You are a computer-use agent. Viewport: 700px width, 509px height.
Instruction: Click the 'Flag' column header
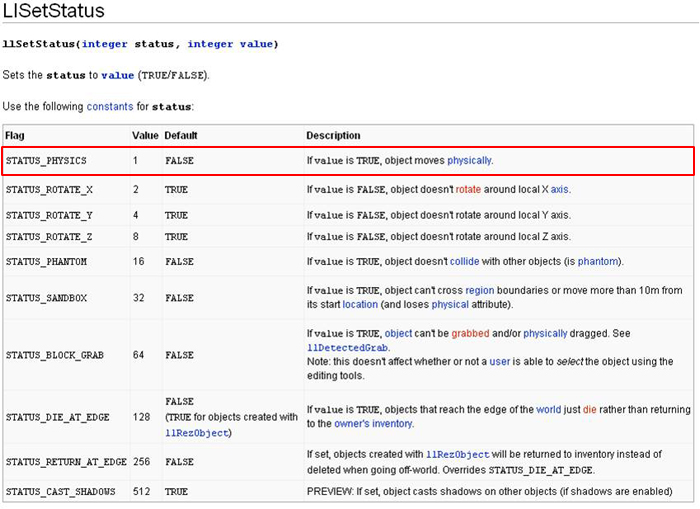click(15, 135)
